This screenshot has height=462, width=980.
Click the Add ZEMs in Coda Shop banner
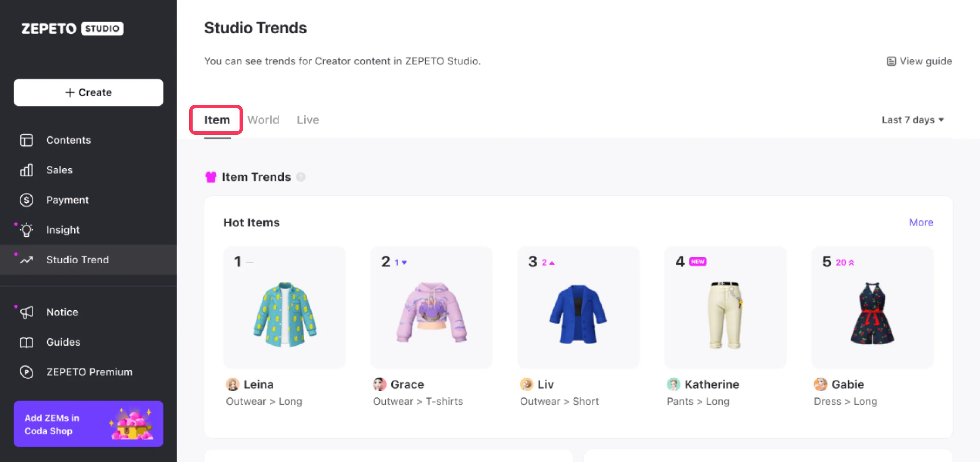coord(88,424)
